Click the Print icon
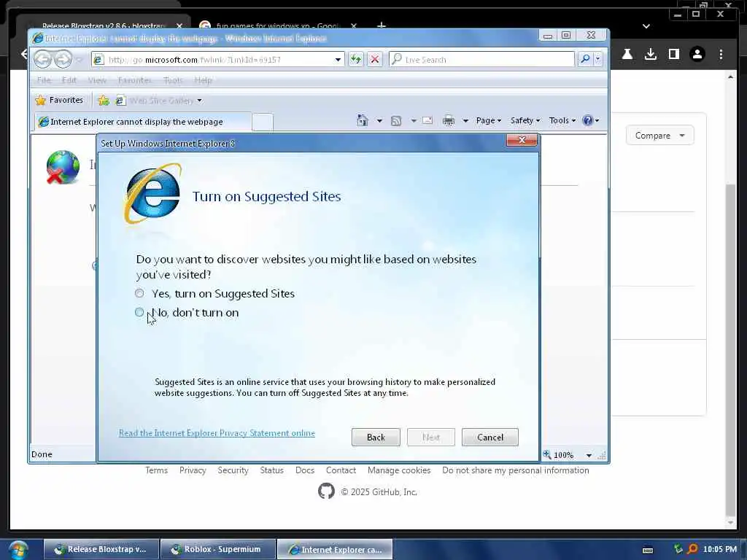Screen dimensions: 747x560 tap(449, 120)
